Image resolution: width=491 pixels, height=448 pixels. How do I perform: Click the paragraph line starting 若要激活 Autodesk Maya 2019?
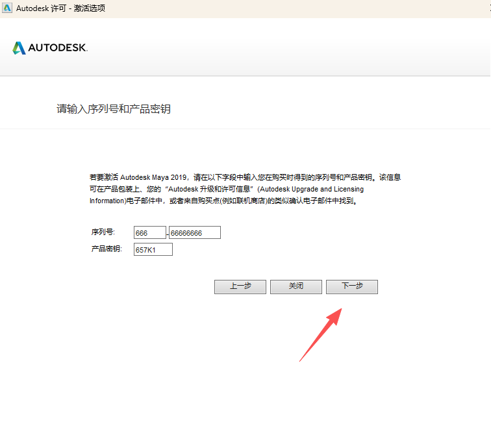click(x=245, y=177)
